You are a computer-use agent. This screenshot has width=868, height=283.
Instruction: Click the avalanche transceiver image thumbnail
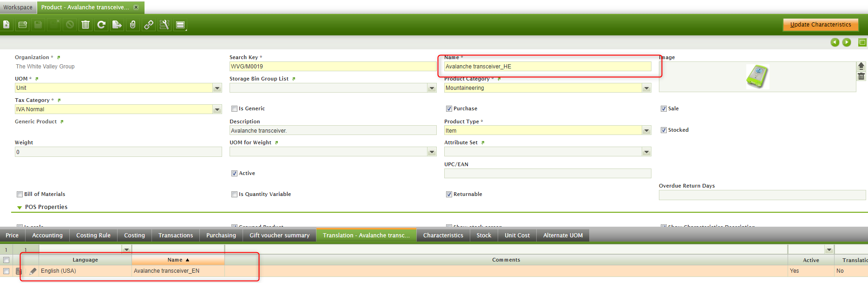[x=757, y=77]
